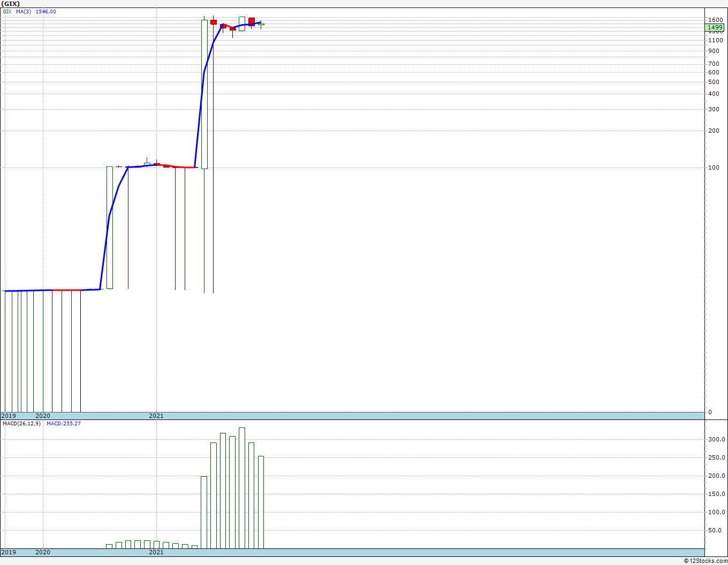Select the GIX legend label
Screen dimensions: 728x565
click(7, 11)
